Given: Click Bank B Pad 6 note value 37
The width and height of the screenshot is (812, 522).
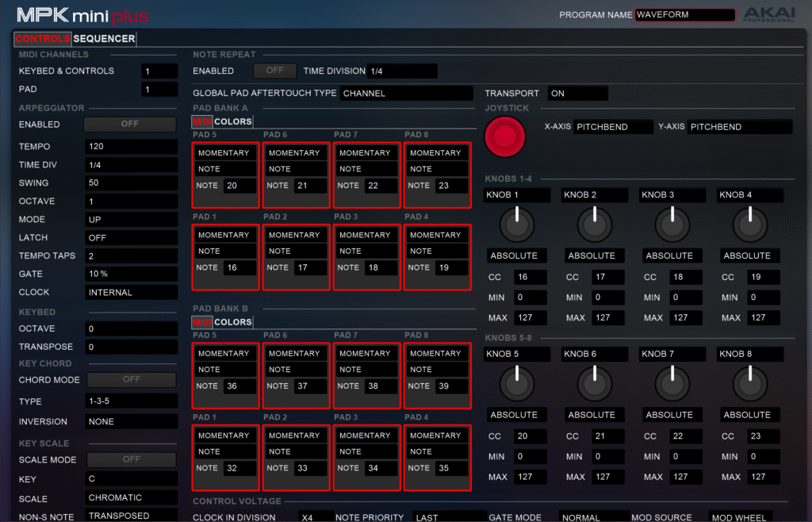Looking at the screenshot, I should point(311,386).
